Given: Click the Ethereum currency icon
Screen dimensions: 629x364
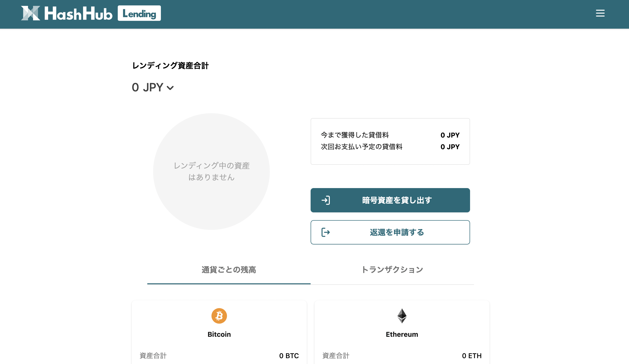Looking at the screenshot, I should (402, 316).
